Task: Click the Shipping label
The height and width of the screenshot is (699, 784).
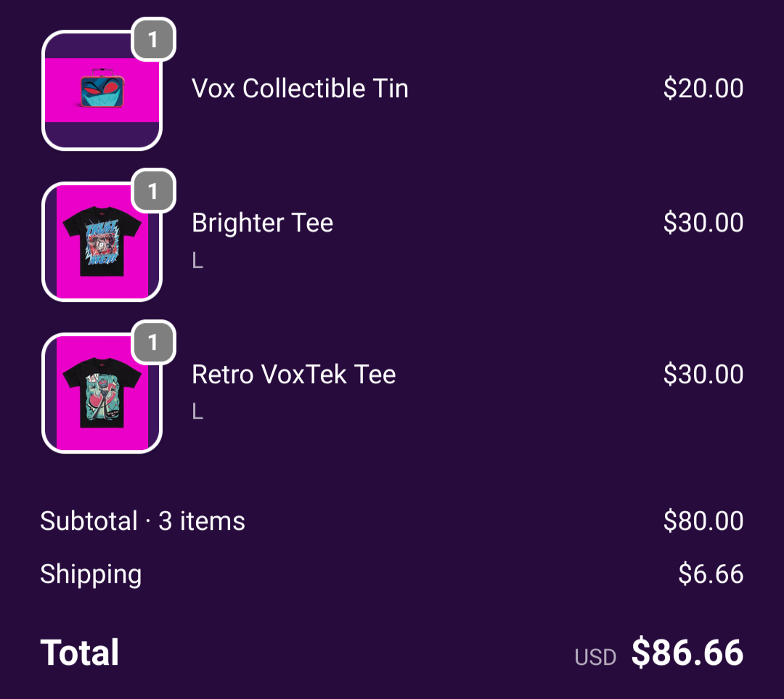Action: pyautogui.click(x=91, y=574)
